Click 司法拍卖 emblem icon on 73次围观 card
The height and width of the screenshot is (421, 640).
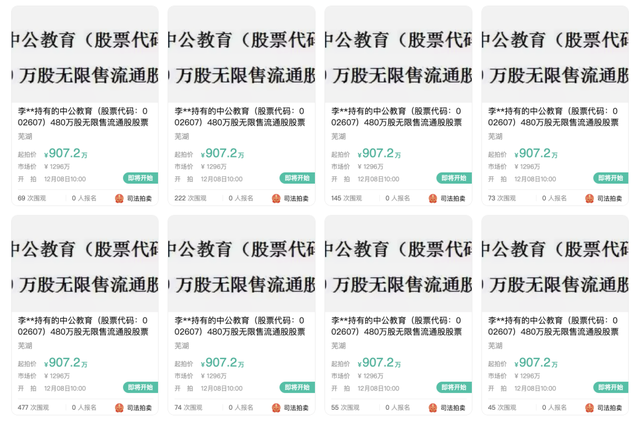click(589, 198)
